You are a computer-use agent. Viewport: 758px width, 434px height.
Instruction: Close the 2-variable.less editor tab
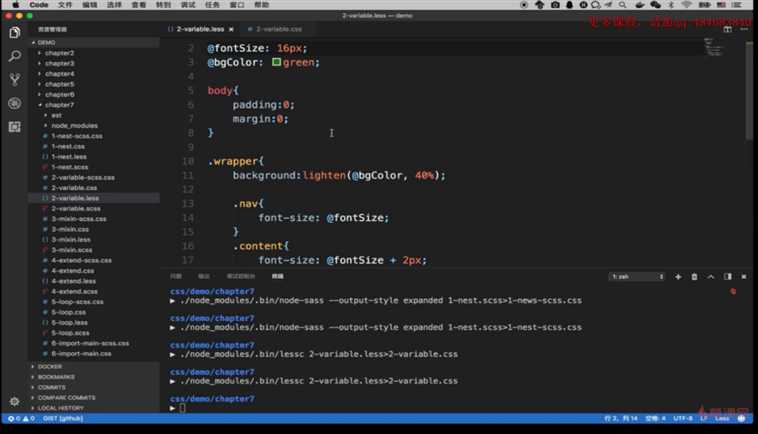click(231, 29)
